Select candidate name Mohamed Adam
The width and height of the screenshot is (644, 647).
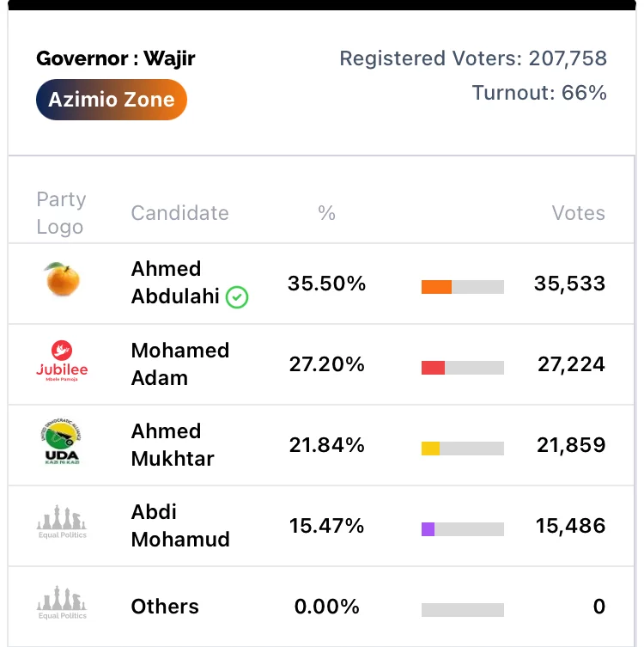180,364
